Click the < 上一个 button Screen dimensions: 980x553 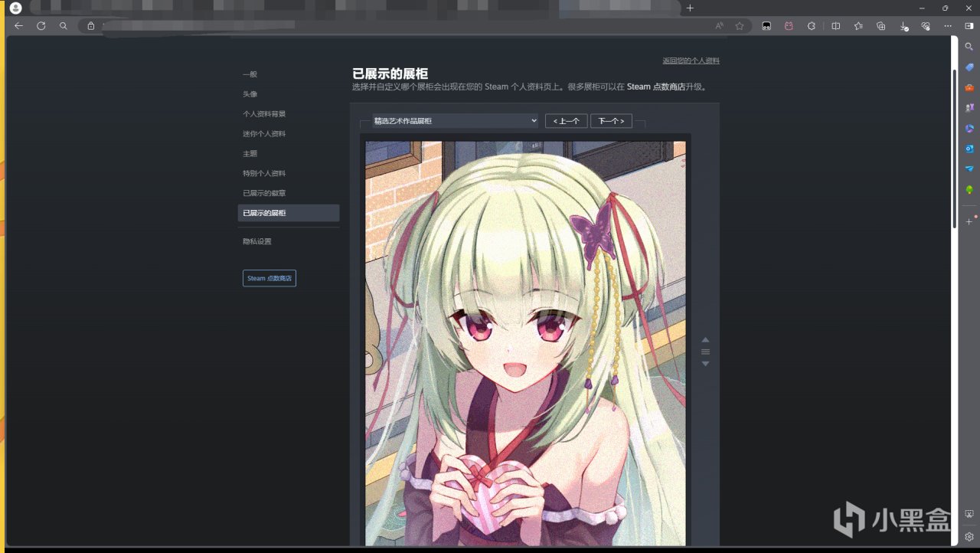point(567,121)
